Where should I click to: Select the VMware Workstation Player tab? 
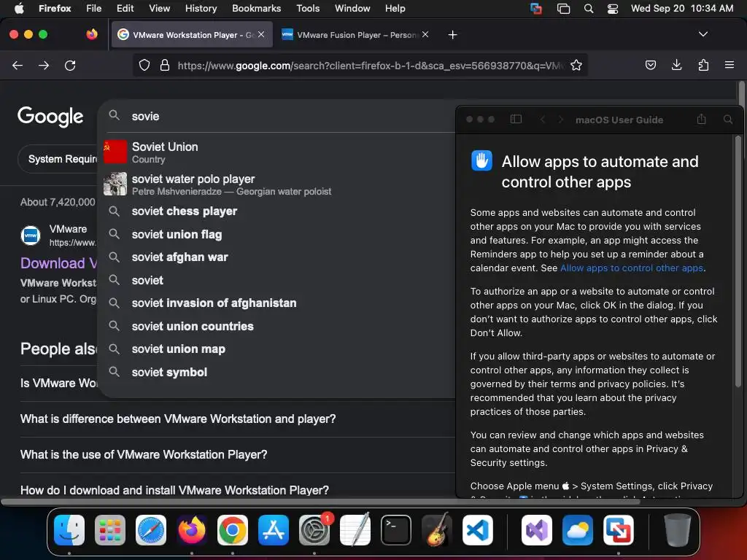[192, 35]
